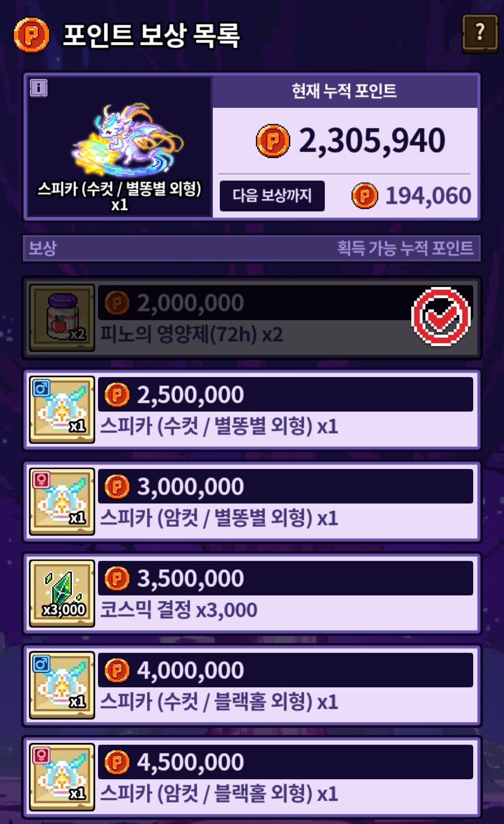Click the 4,000,000 point threshold bar
The width and height of the screenshot is (504, 824).
(x=286, y=670)
